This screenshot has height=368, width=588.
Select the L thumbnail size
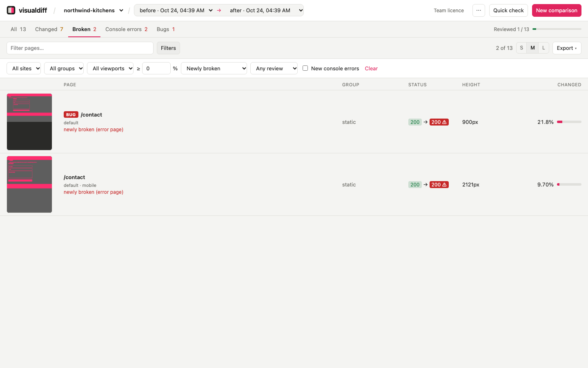pos(543,48)
